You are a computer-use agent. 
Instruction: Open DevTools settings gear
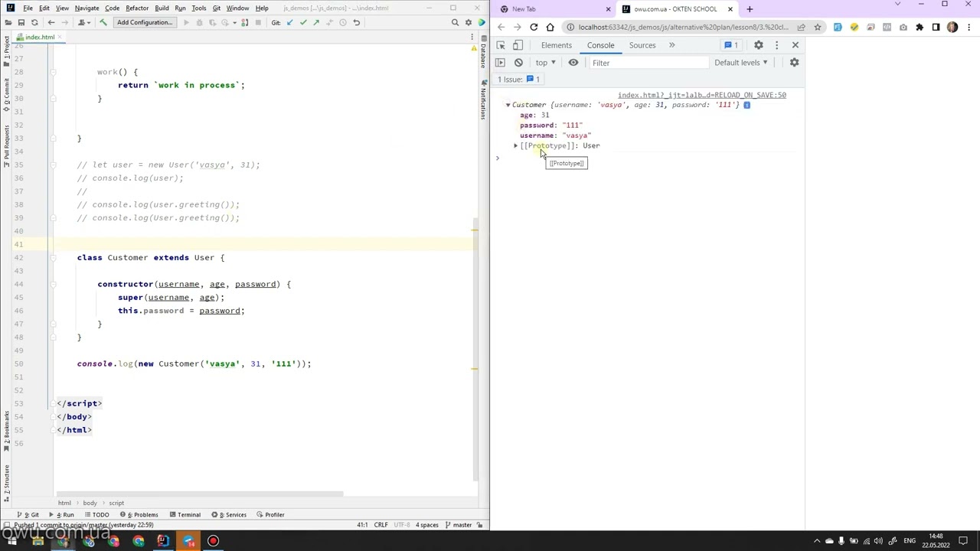[x=759, y=45]
